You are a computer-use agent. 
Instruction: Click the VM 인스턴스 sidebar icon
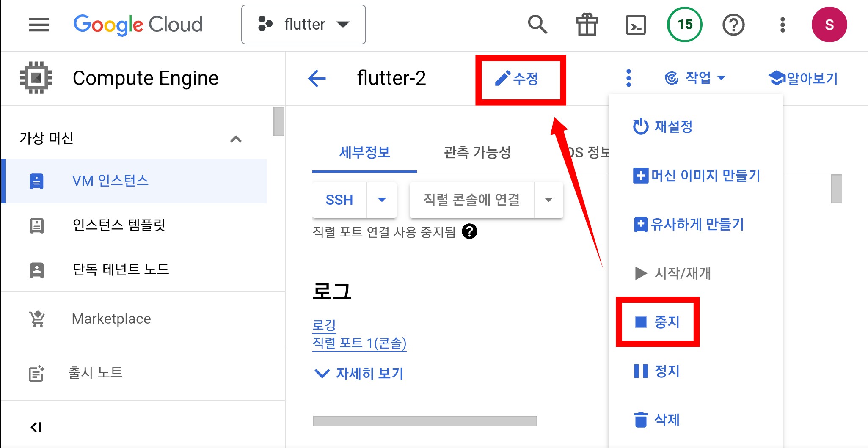36,181
